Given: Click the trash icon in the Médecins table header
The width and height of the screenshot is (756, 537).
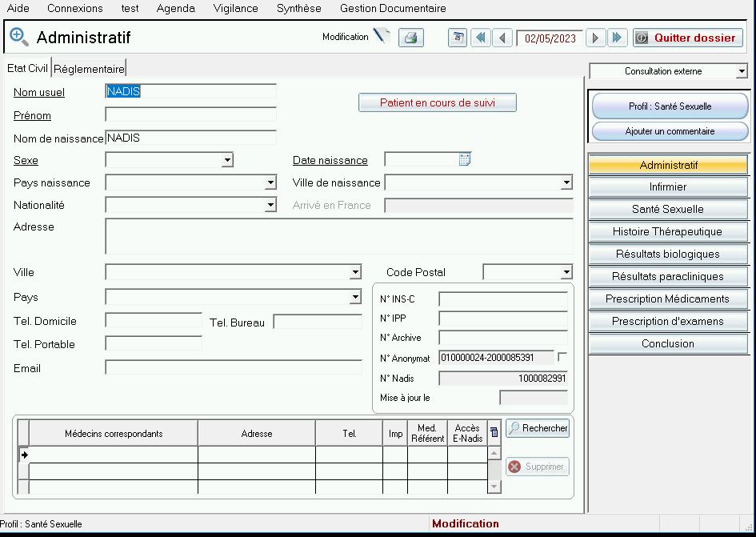Looking at the screenshot, I should (x=494, y=432).
